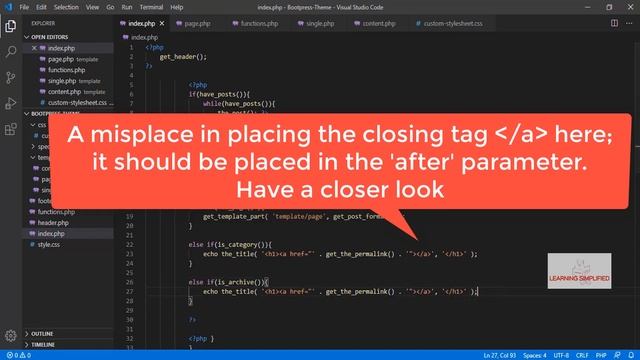Select single.php in Open Editors
Screen dimensions: 640x360
[x=68, y=81]
